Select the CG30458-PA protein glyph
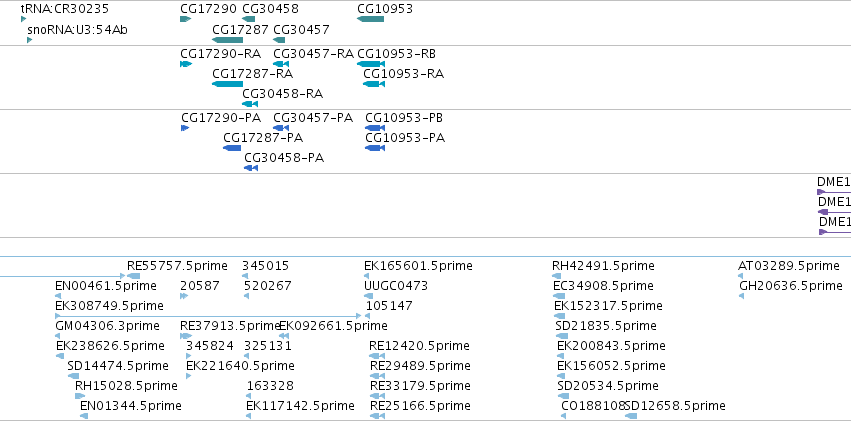Screen dimensions: 851x421 point(251,168)
